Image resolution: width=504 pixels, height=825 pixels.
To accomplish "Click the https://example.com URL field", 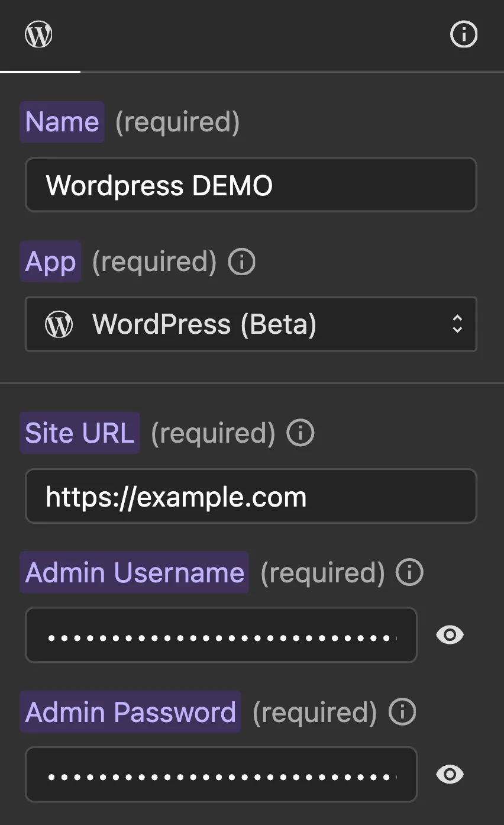I will [251, 496].
